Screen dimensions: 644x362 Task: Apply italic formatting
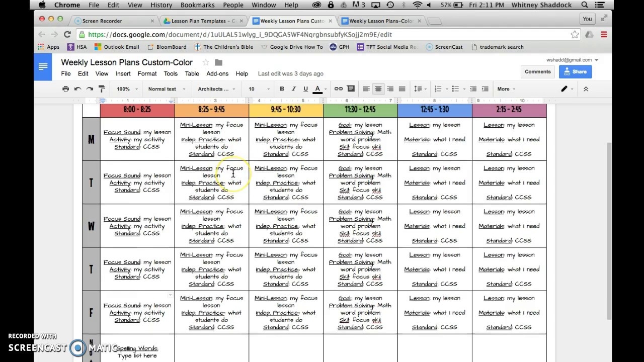293,88
